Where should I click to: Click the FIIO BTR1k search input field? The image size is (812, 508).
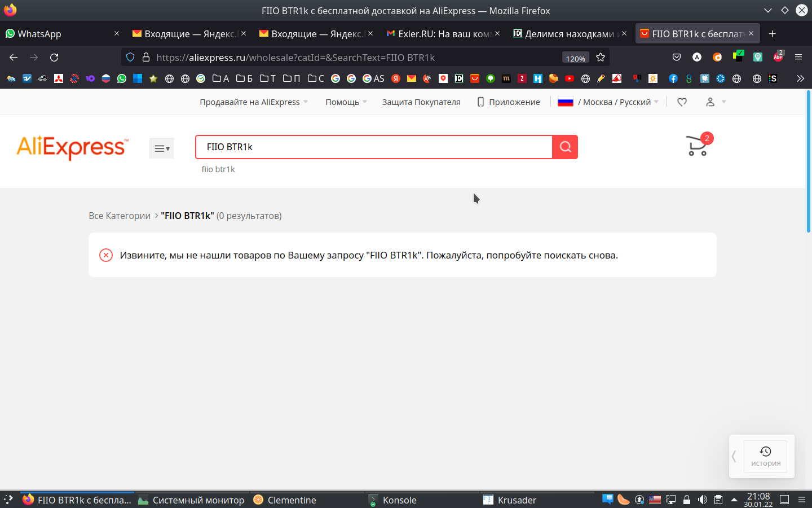[x=372, y=147]
